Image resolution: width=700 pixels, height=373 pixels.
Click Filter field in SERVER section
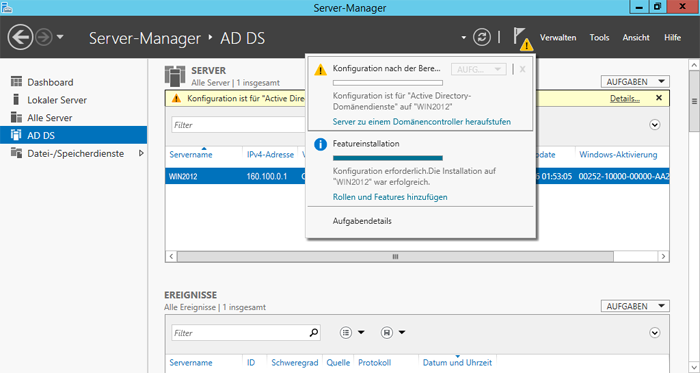(x=238, y=125)
